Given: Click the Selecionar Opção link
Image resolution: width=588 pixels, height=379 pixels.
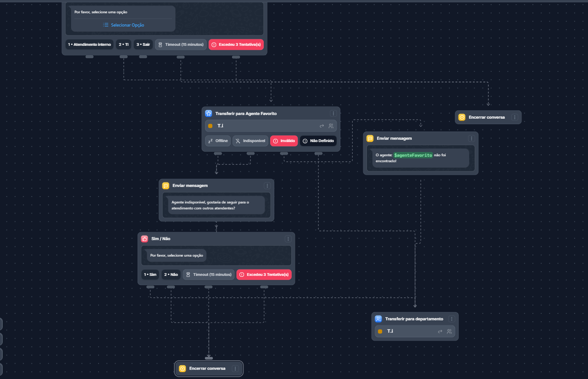Looking at the screenshot, I should (x=123, y=25).
